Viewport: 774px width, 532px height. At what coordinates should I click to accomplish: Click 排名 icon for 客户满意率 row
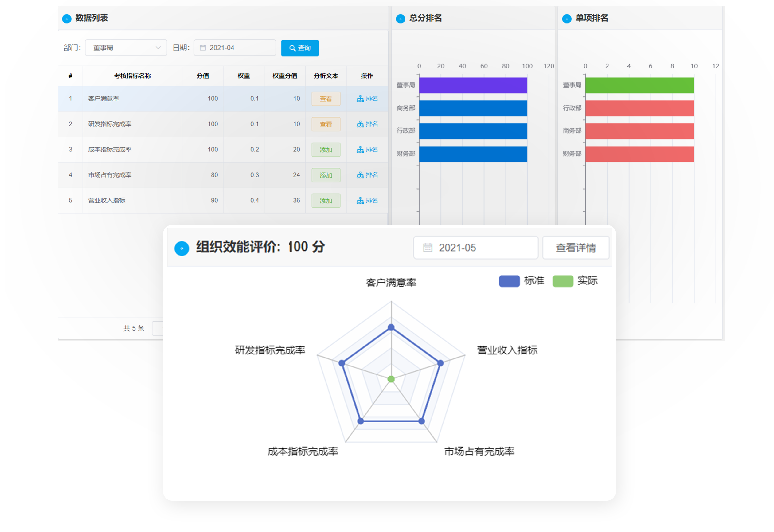(360, 99)
